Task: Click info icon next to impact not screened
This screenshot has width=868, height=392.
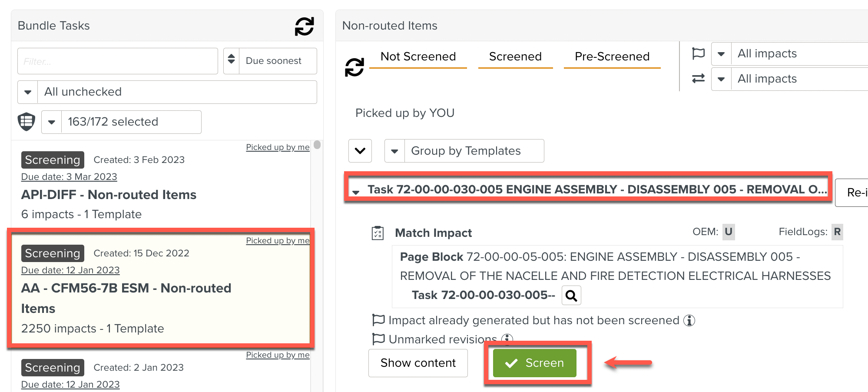Action: pos(689,321)
